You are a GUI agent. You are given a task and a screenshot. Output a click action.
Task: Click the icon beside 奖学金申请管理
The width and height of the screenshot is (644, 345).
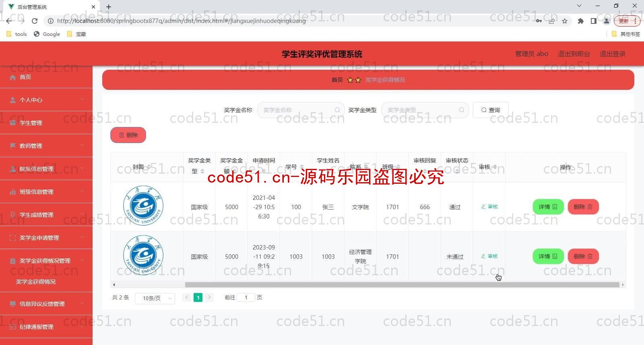[13, 238]
